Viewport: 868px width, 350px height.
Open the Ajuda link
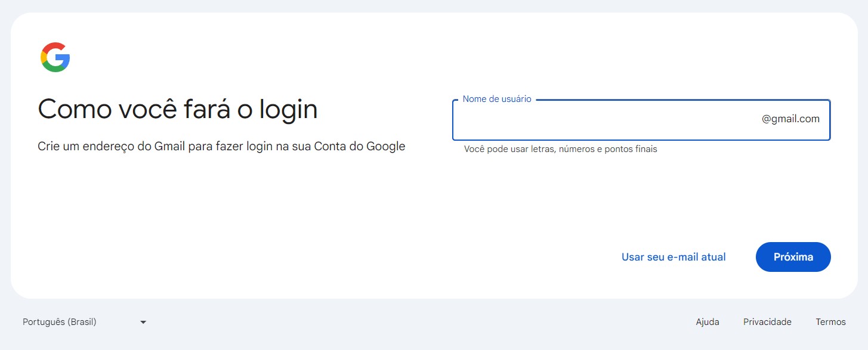(708, 322)
